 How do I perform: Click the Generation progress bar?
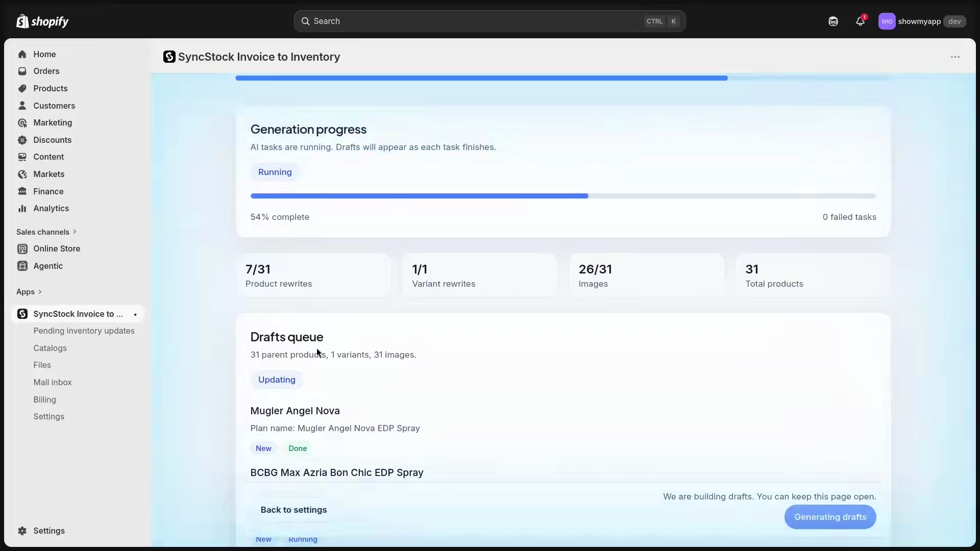click(x=563, y=196)
